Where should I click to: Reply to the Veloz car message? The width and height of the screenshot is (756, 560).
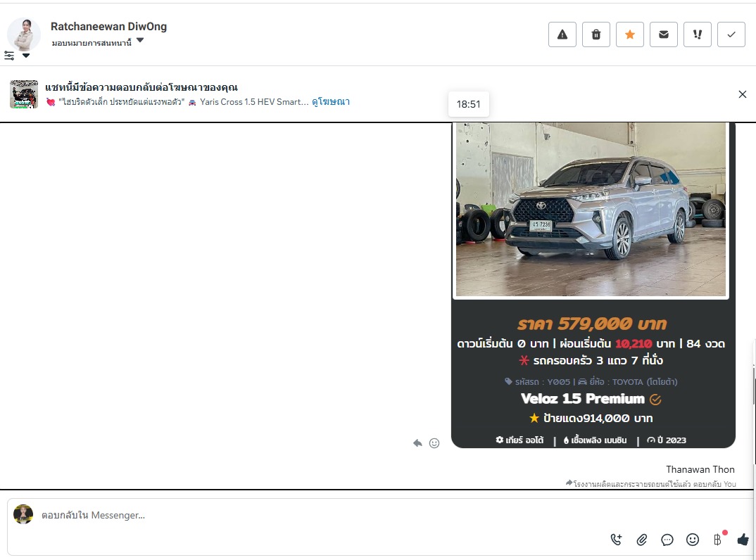[x=417, y=443]
